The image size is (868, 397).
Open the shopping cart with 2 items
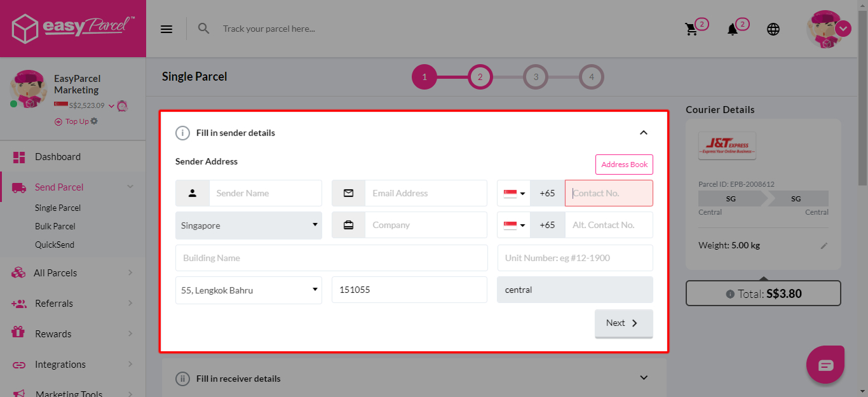tap(693, 29)
